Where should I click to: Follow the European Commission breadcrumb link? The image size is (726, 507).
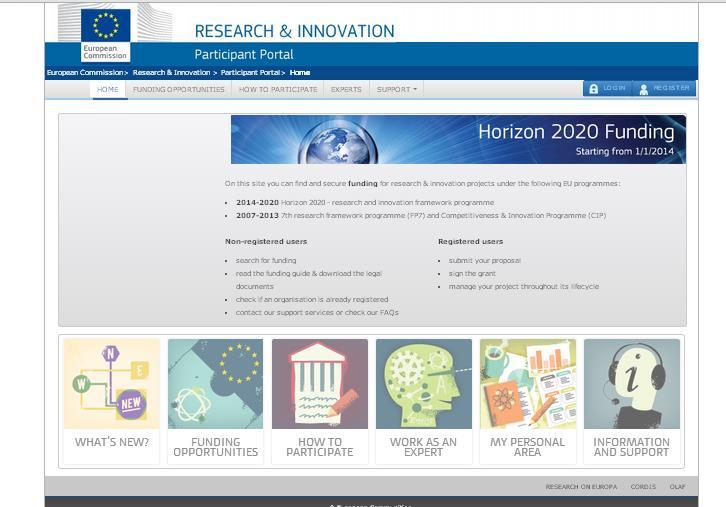(x=85, y=73)
